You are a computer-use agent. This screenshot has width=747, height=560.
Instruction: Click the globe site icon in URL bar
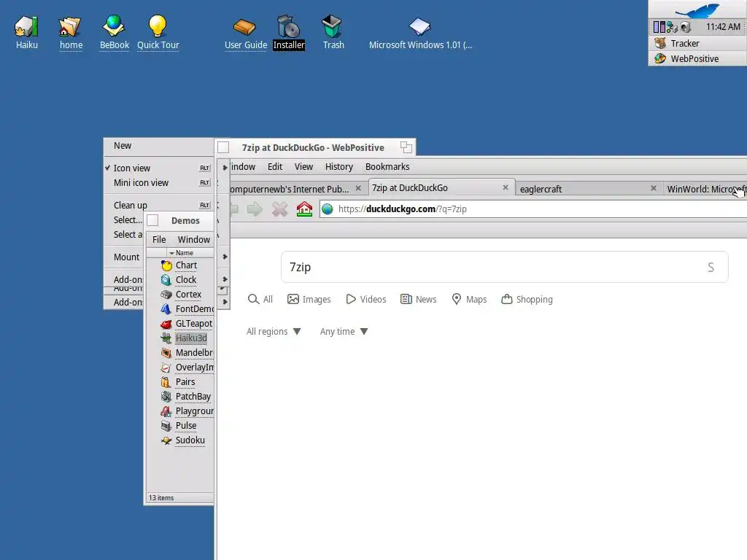[328, 209]
